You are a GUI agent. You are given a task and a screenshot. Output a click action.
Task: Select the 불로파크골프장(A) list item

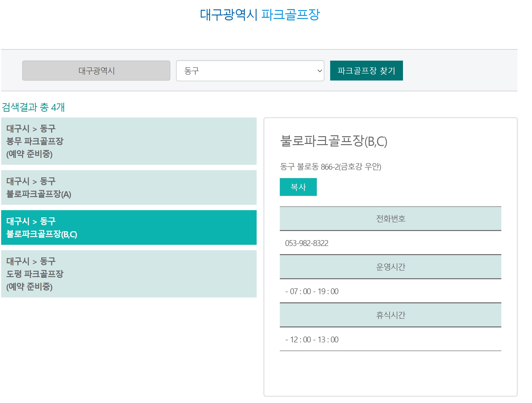(129, 188)
